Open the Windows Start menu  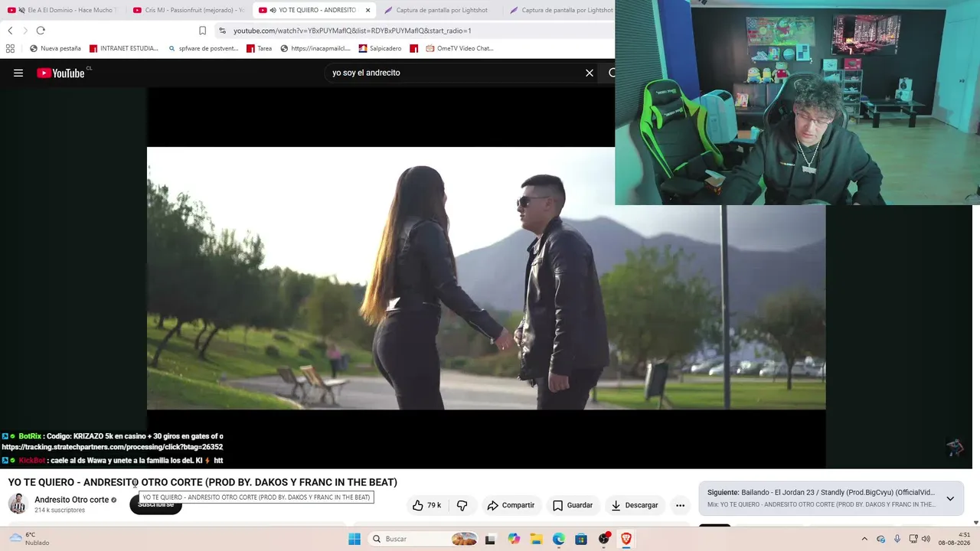click(354, 539)
